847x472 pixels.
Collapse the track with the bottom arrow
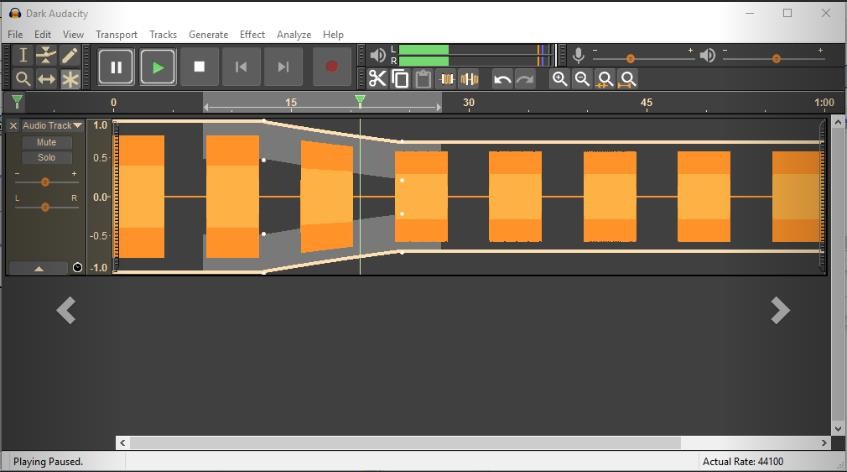coord(38,268)
